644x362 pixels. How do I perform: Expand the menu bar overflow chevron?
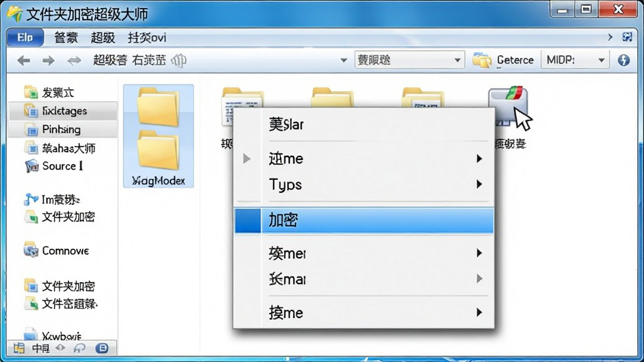click(610, 37)
